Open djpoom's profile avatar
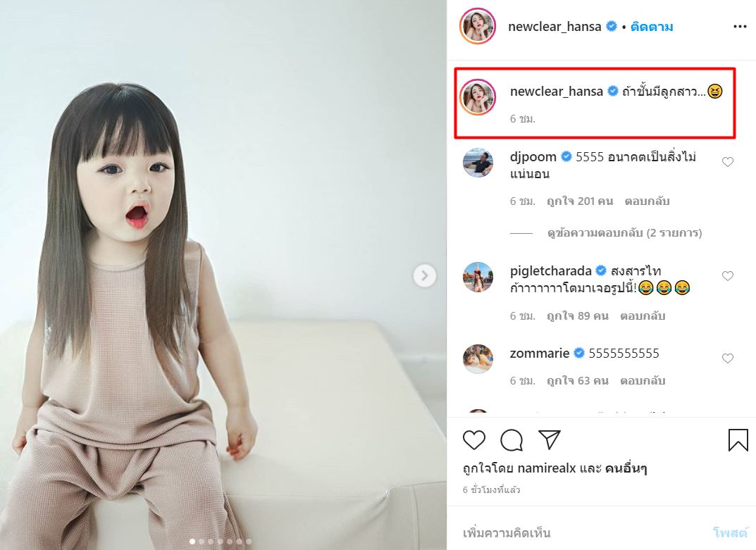 478,163
